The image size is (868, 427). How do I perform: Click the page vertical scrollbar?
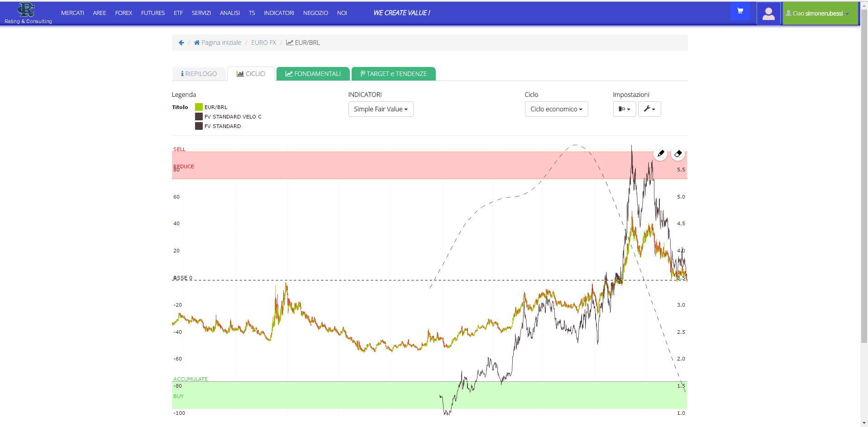(864, 181)
